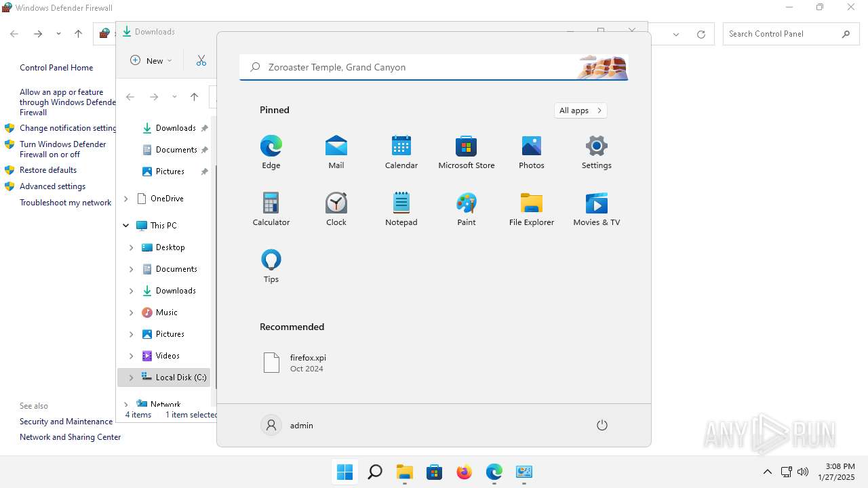The image size is (868, 488).
Task: Go forward in Control Panel window
Action: (38, 34)
